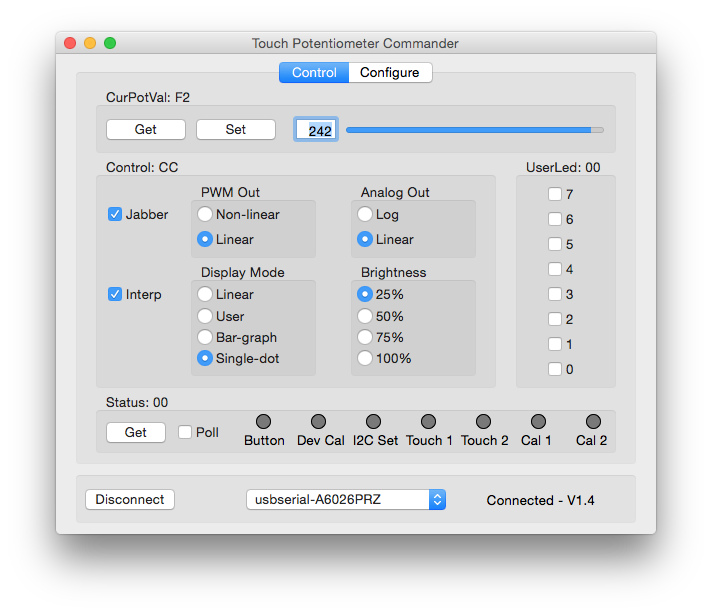Image resolution: width=712 pixels, height=614 pixels.
Task: Get the current pot value
Action: coord(146,129)
